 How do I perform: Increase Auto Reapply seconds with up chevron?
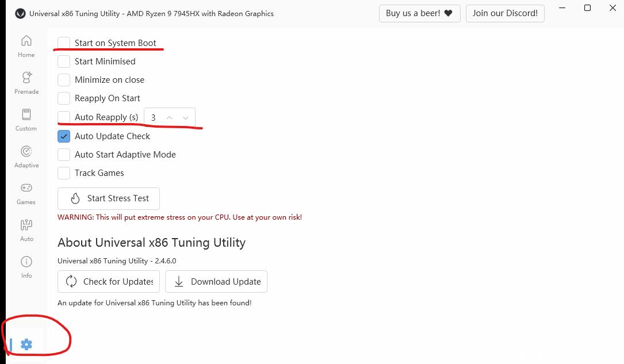(x=170, y=117)
